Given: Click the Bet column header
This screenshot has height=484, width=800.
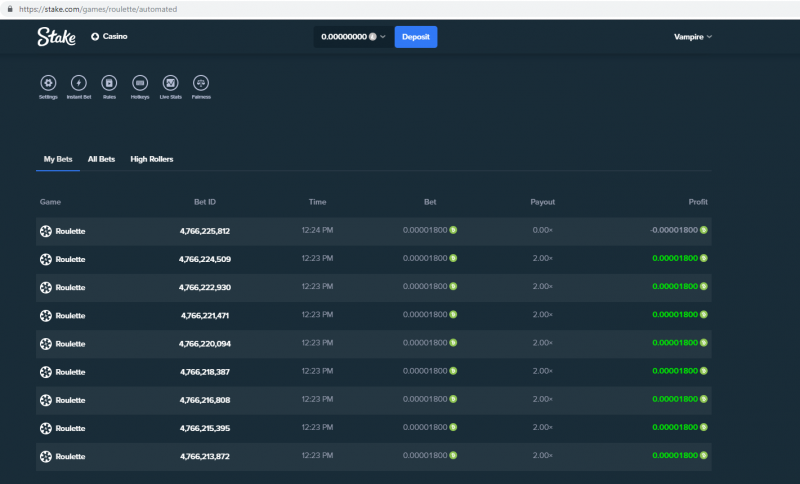Looking at the screenshot, I should (430, 202).
